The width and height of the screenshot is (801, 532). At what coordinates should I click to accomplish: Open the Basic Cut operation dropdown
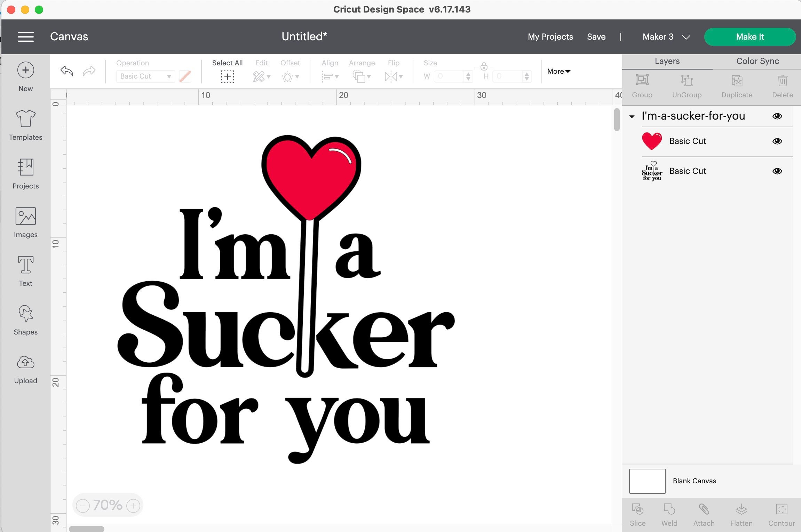(x=145, y=76)
